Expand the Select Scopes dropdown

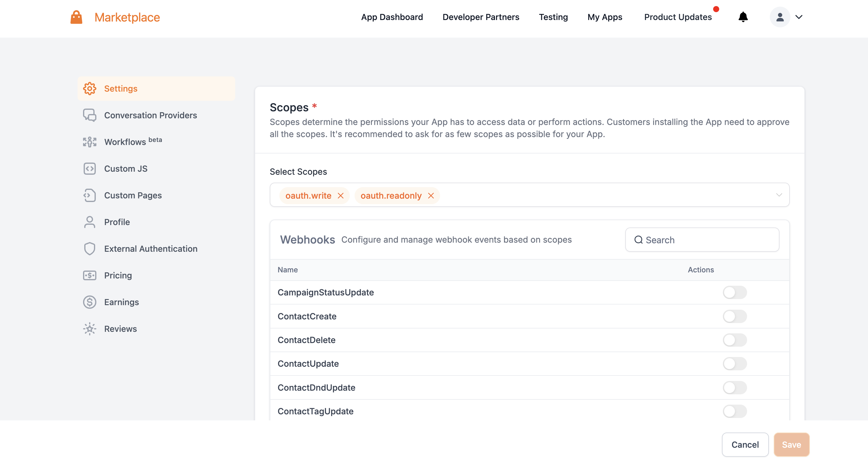778,195
